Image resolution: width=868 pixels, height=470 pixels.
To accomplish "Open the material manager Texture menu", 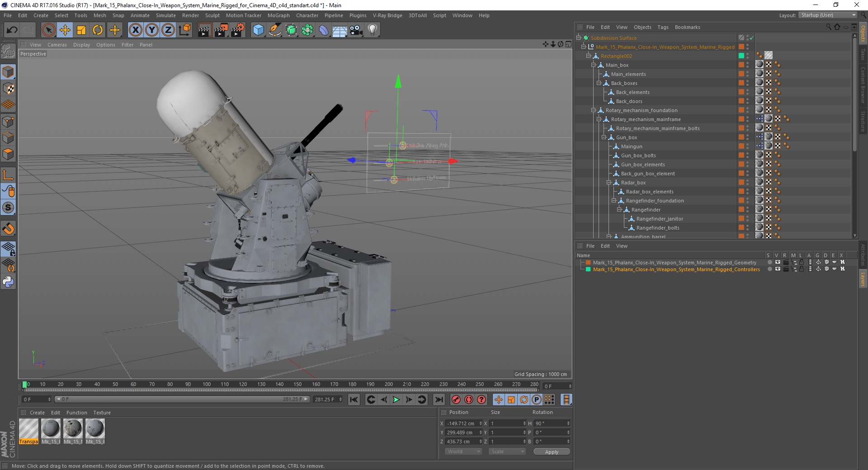I will [102, 413].
